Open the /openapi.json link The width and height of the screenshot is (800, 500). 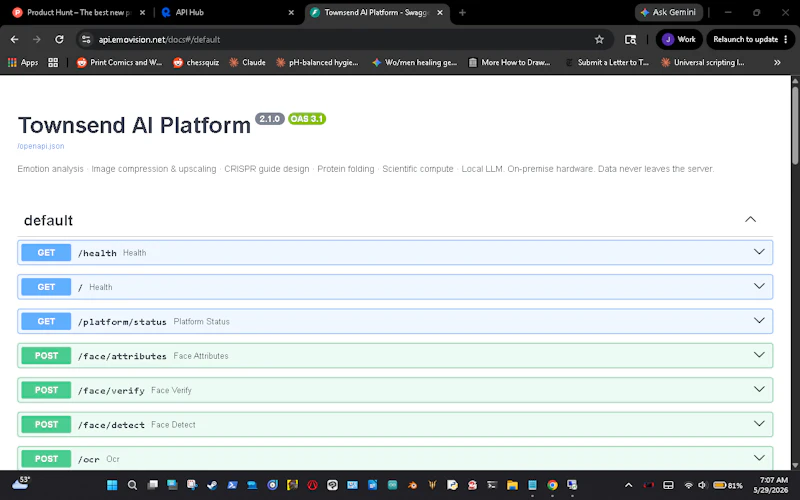pos(41,146)
